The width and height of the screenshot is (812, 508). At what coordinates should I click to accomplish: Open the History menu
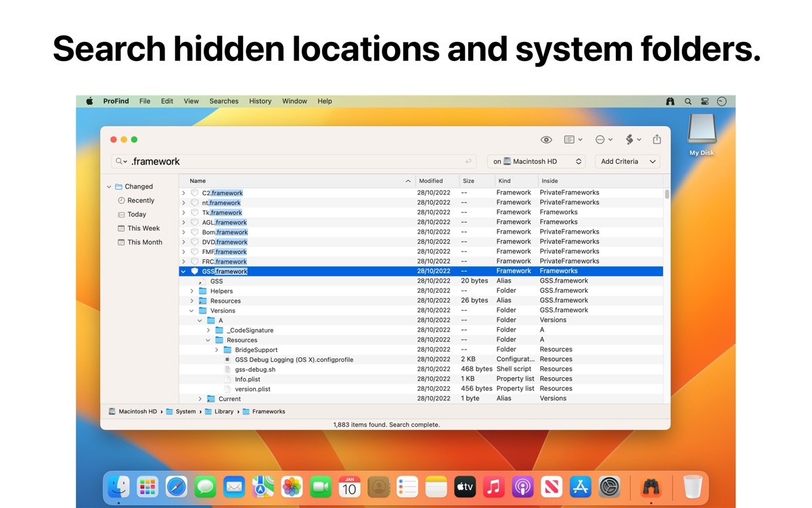[260, 102]
